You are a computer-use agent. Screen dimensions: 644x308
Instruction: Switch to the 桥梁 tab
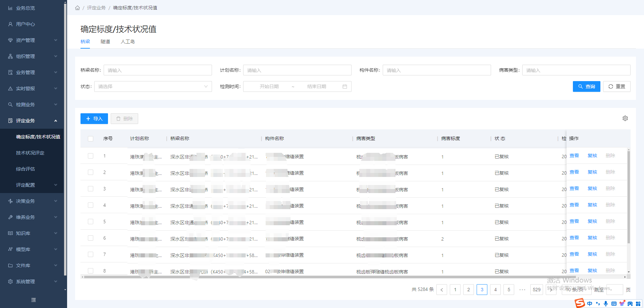point(85,42)
